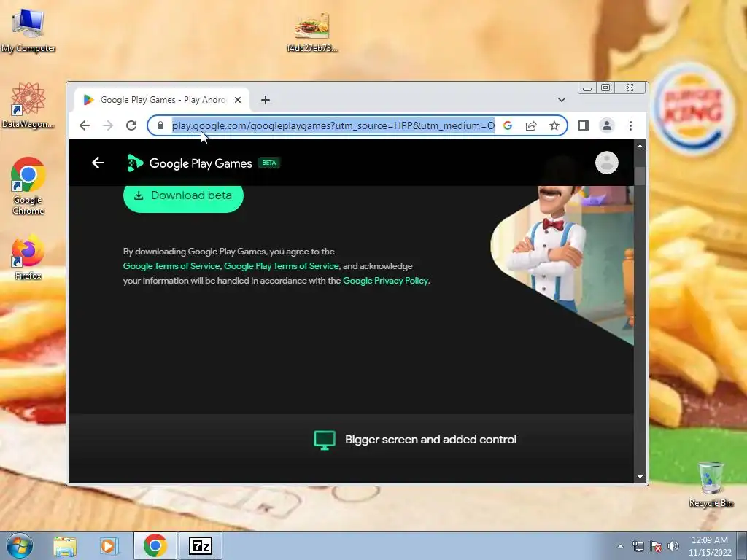The height and width of the screenshot is (560, 747).
Task: Click the Action Center flag icon
Action: click(x=656, y=547)
